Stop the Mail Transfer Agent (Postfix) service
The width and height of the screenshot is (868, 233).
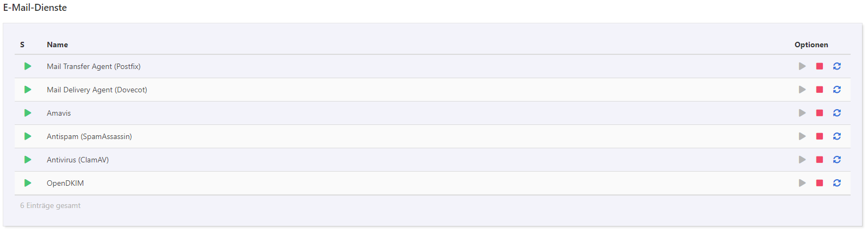click(x=820, y=66)
